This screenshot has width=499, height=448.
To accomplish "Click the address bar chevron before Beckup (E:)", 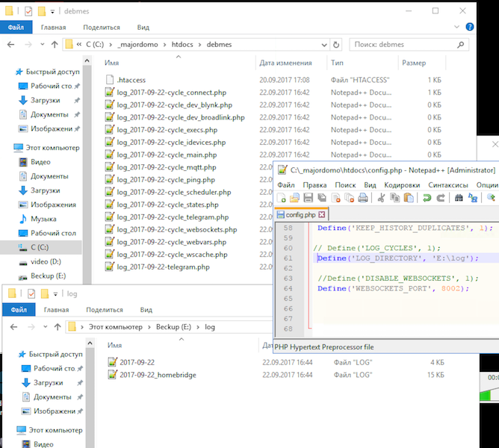I will point(150,327).
